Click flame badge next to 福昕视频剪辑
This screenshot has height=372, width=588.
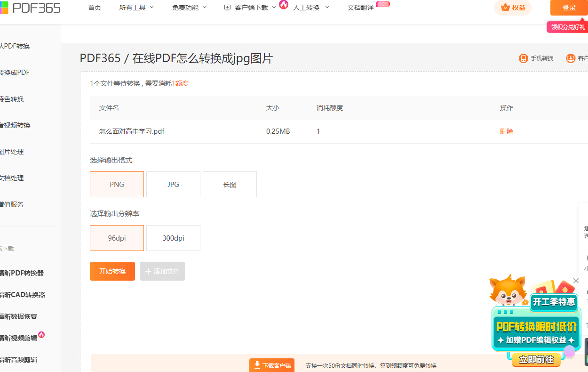click(x=41, y=335)
